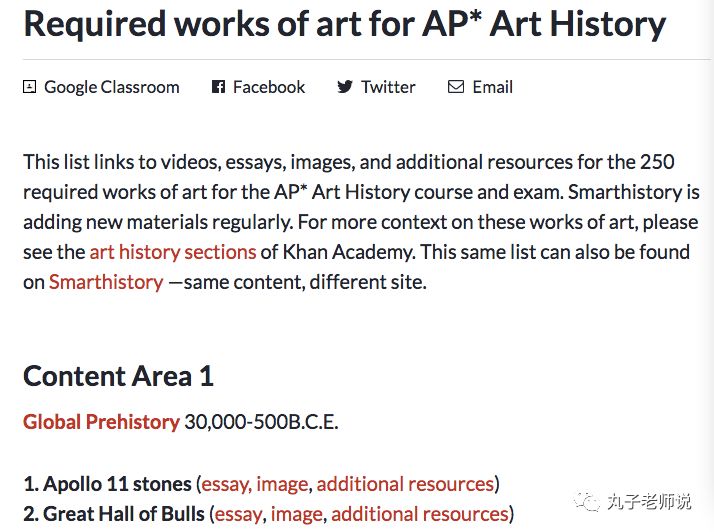Open image link for Great Hall of Bulls

coord(296,514)
